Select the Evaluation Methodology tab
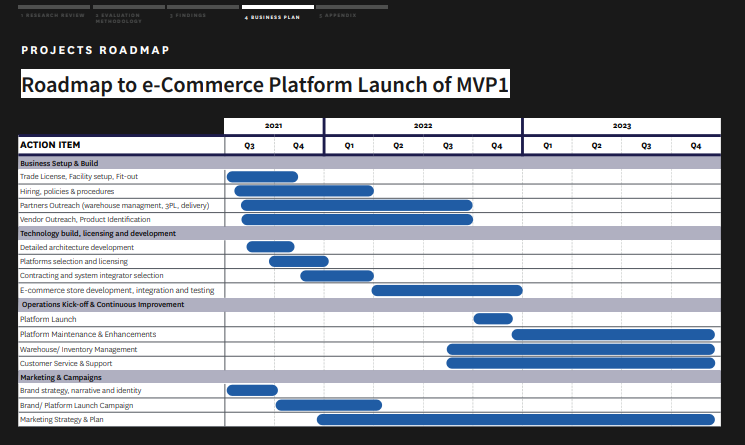The image size is (745, 445). [x=128, y=14]
